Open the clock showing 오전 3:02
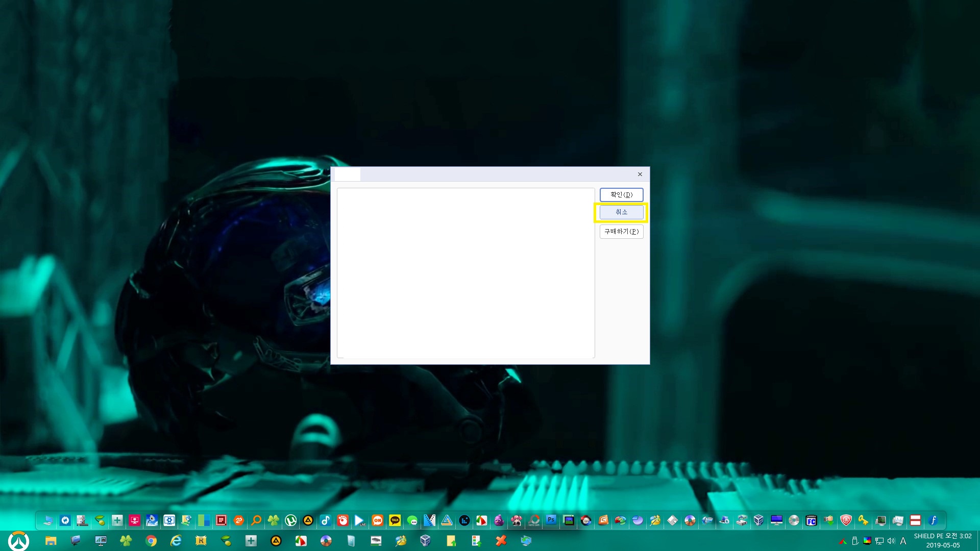Screen dimensions: 980x551 [x=943, y=541]
